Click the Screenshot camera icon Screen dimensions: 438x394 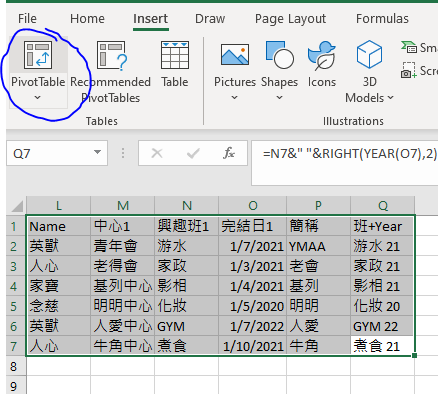[409, 70]
